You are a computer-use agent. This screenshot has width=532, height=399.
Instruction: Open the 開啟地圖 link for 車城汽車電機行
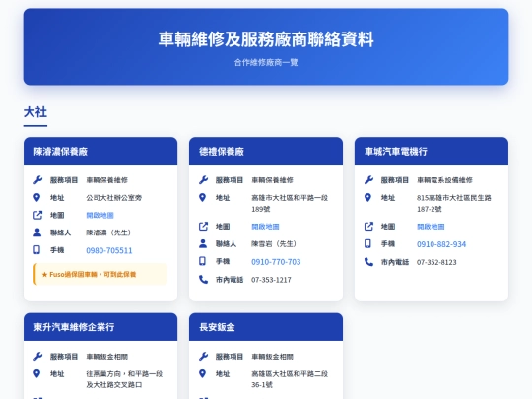(x=431, y=227)
